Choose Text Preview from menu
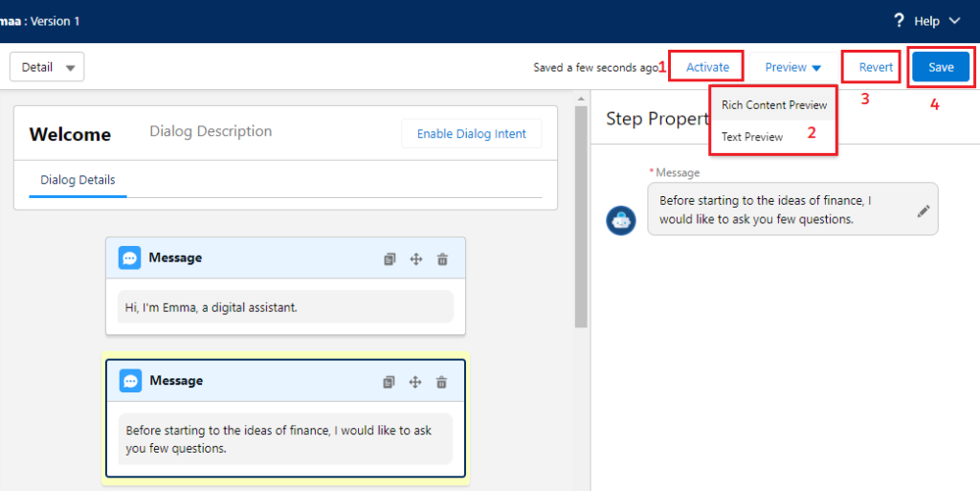Viewport: 980px width, 491px height. point(752,137)
